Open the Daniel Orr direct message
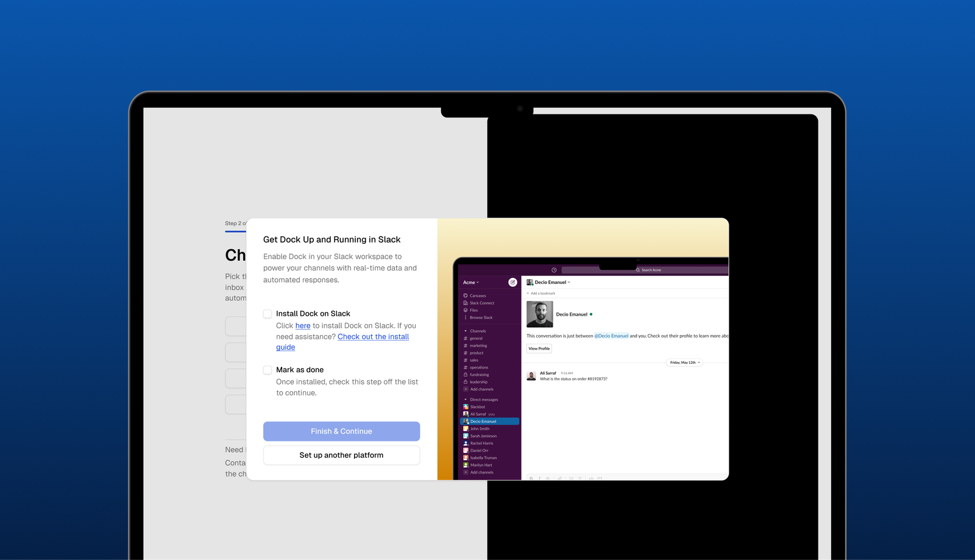The height and width of the screenshot is (560, 975). 476,451
